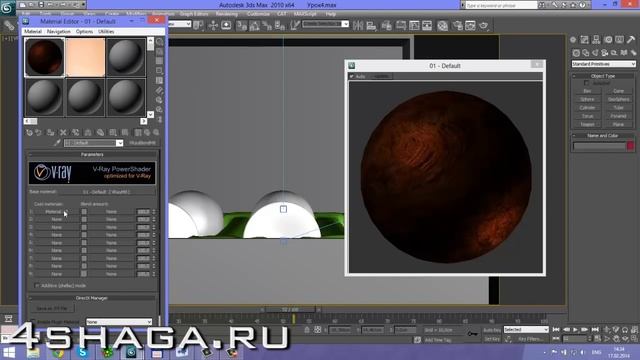Click the blend amount None slot for row 1

coord(111,212)
